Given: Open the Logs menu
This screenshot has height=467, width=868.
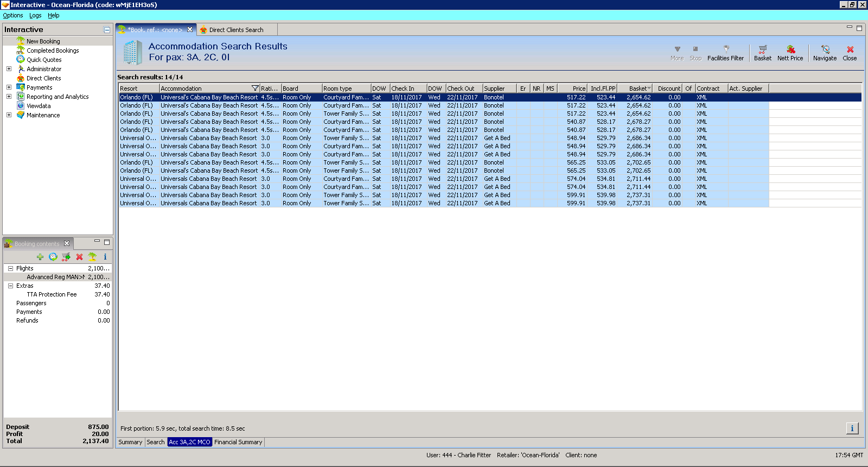Looking at the screenshot, I should [35, 15].
